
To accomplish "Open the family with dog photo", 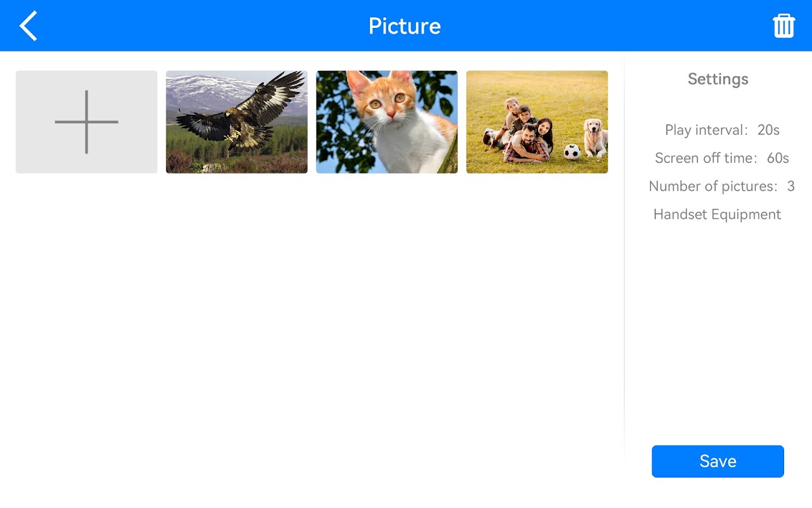I will 537,122.
